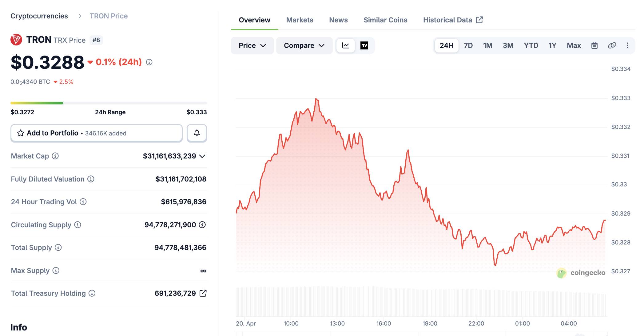The width and height of the screenshot is (644, 336).
Task: Open the Similar Coins tab
Action: click(385, 20)
